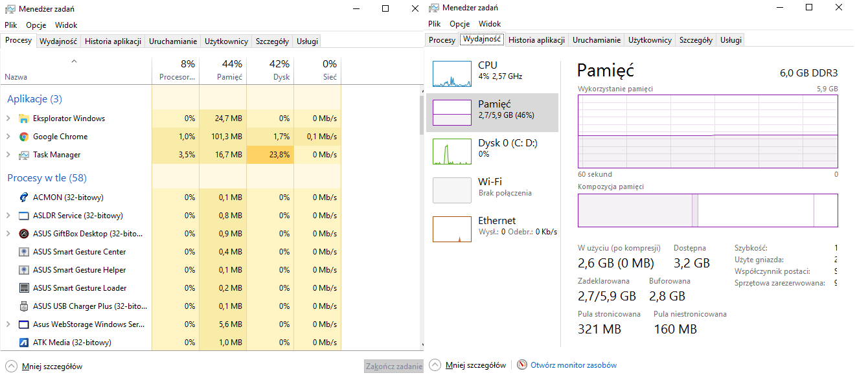Select the Wi-Fi graph thumbnail
Viewport: 868px width, 384px height.
click(x=451, y=190)
